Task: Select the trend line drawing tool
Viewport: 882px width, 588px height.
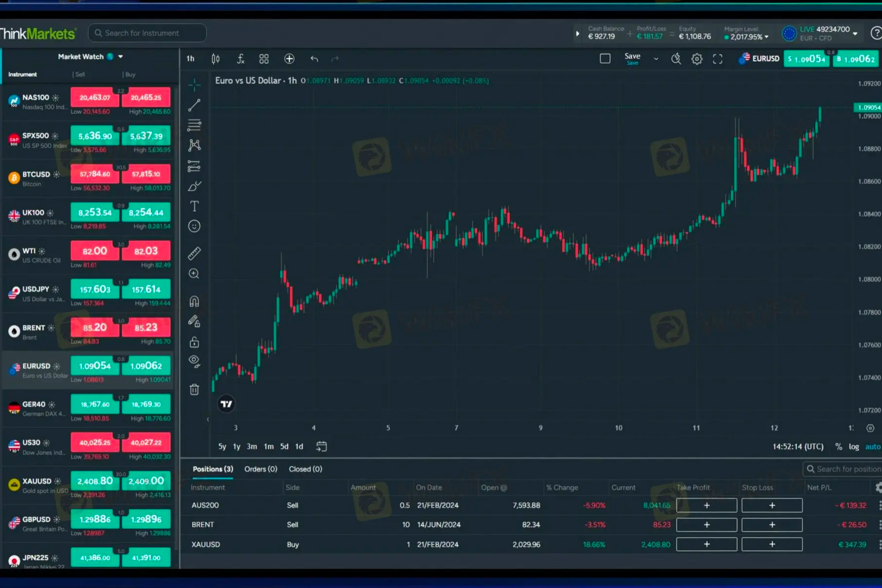Action: point(195,105)
